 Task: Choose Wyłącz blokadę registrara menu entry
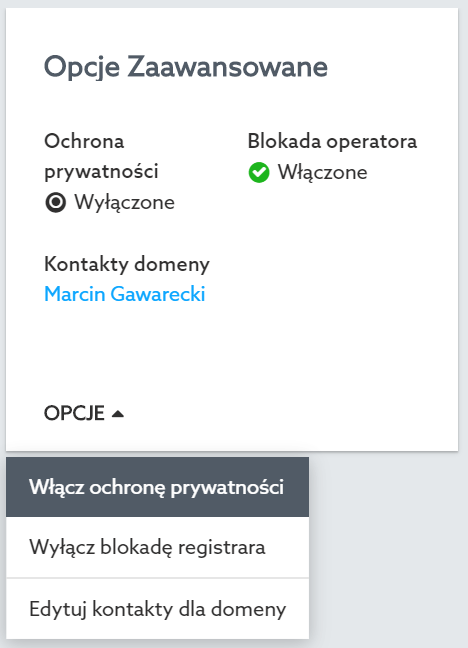158,547
